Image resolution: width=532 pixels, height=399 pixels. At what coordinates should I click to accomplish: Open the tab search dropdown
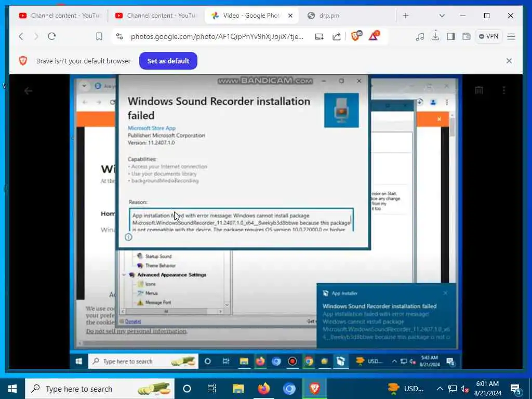tap(442, 16)
